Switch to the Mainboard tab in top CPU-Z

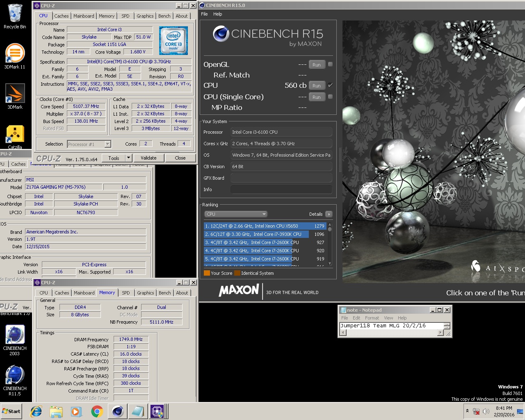tap(84, 16)
